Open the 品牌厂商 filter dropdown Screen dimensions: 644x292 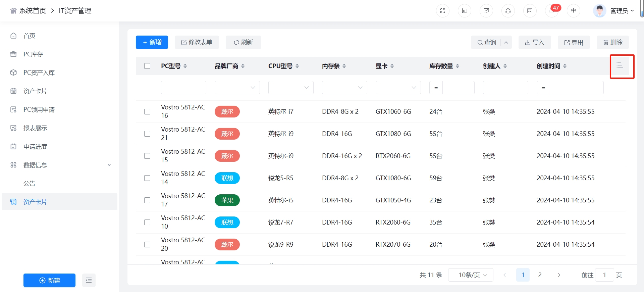pyautogui.click(x=237, y=88)
